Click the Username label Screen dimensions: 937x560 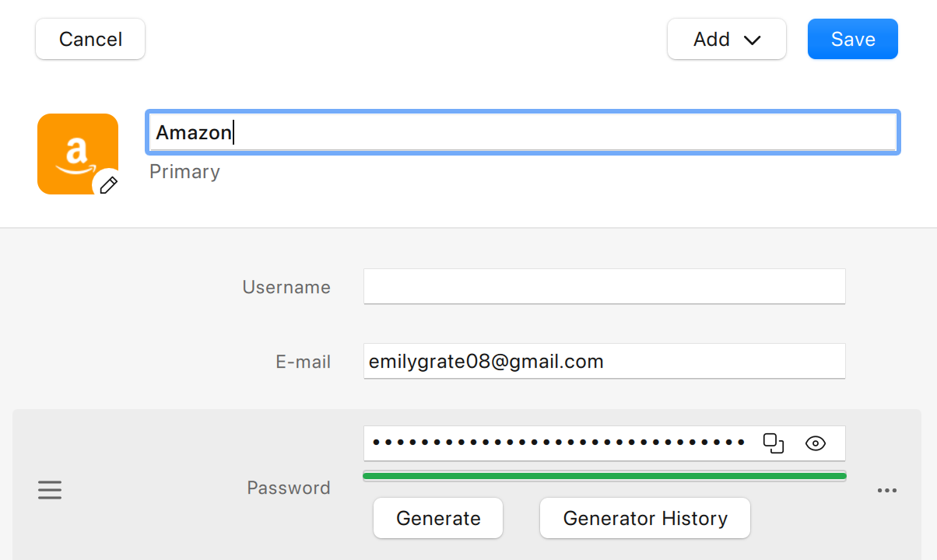286,287
